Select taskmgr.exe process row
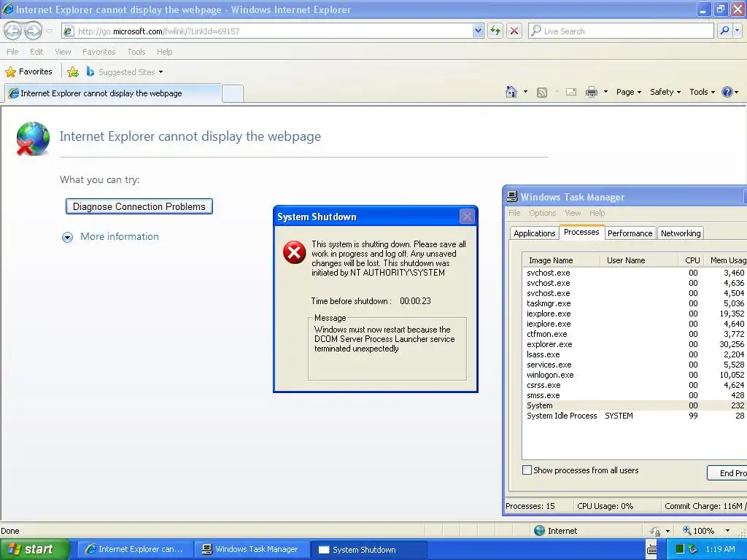 tap(635, 303)
